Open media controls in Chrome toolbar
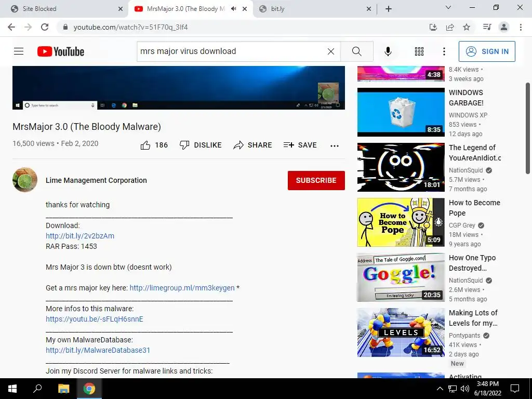532x399 pixels. click(487, 27)
